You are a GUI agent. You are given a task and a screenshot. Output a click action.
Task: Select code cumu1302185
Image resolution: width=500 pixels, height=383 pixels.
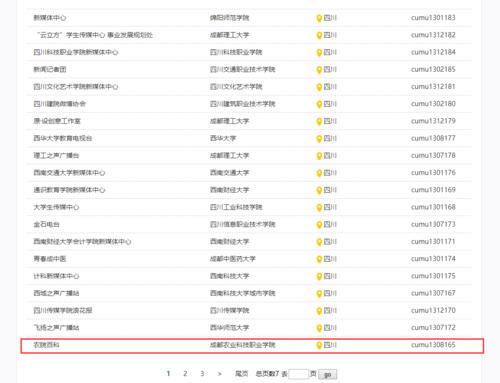click(x=433, y=69)
